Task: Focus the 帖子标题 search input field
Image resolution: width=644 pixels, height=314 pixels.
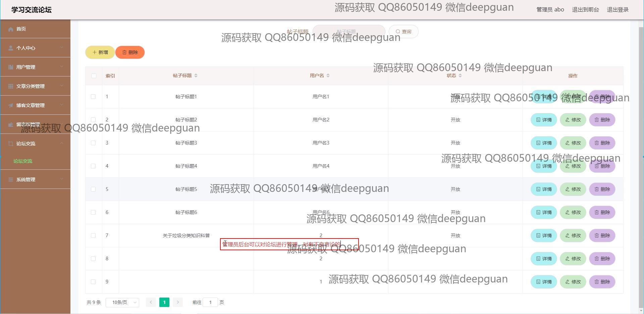Action: click(349, 32)
